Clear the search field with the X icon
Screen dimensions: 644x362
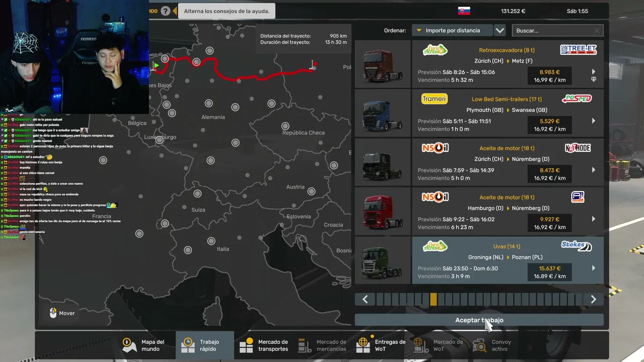pos(597,31)
